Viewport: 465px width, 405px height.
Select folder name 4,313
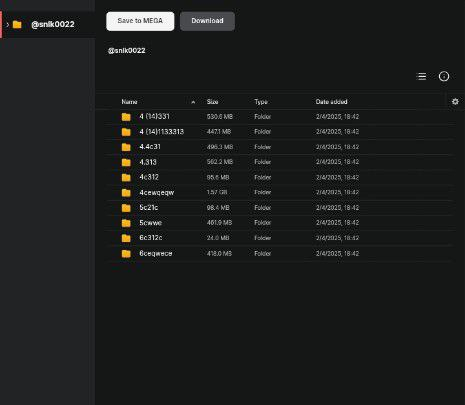click(148, 162)
